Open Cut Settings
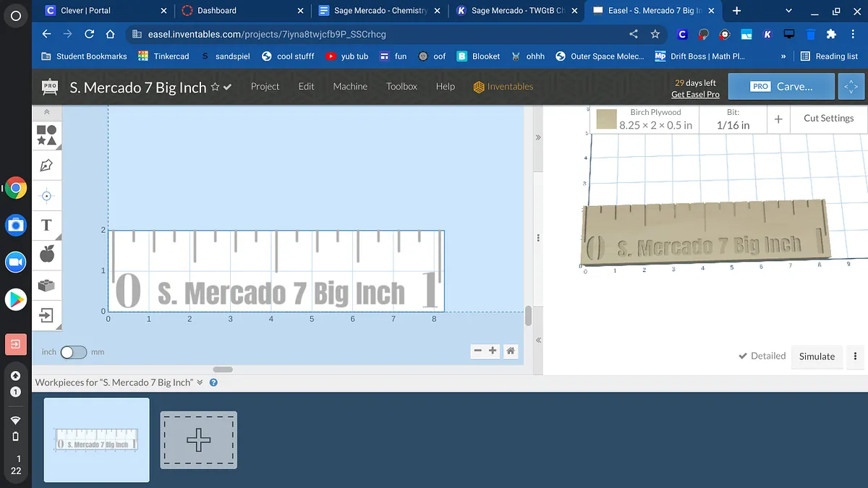Image resolution: width=868 pixels, height=488 pixels. tap(828, 119)
